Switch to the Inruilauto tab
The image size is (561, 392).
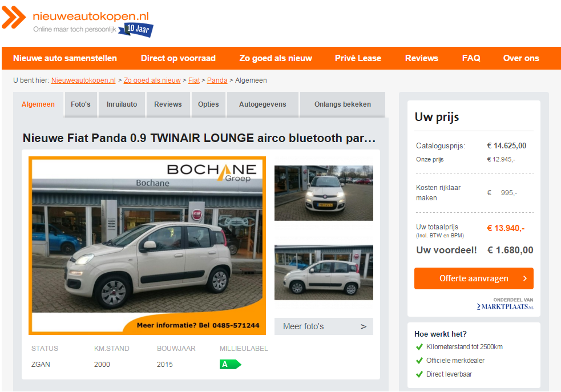(x=122, y=104)
